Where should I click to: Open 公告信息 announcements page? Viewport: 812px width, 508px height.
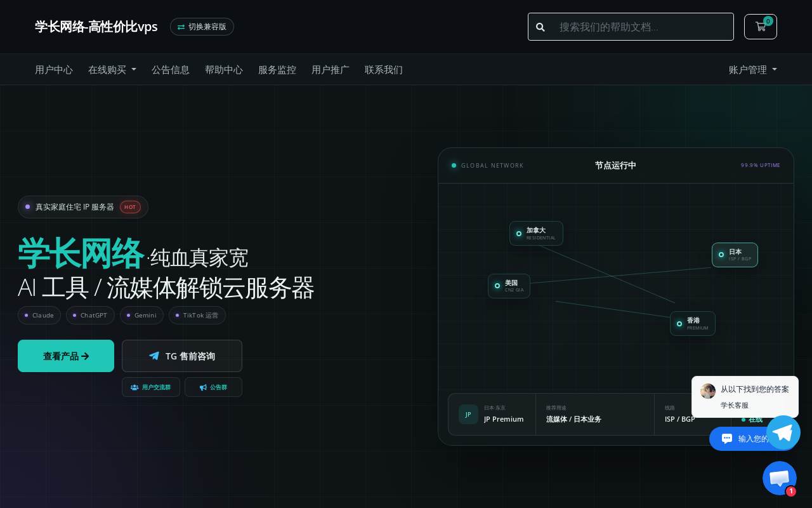point(171,70)
